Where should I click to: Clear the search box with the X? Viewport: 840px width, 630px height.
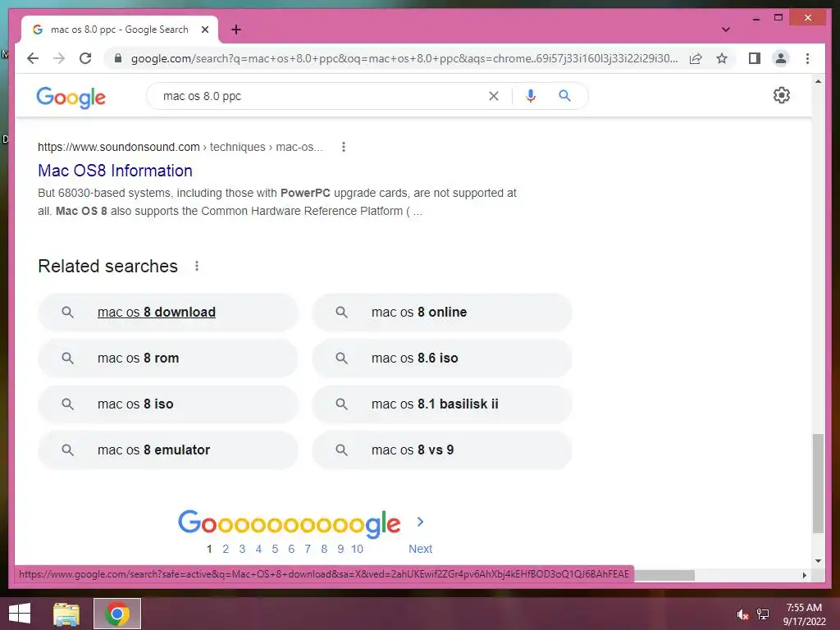tap(493, 96)
